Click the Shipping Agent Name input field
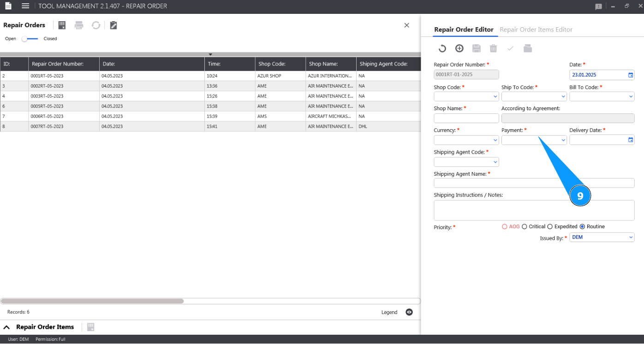 pyautogui.click(x=534, y=183)
